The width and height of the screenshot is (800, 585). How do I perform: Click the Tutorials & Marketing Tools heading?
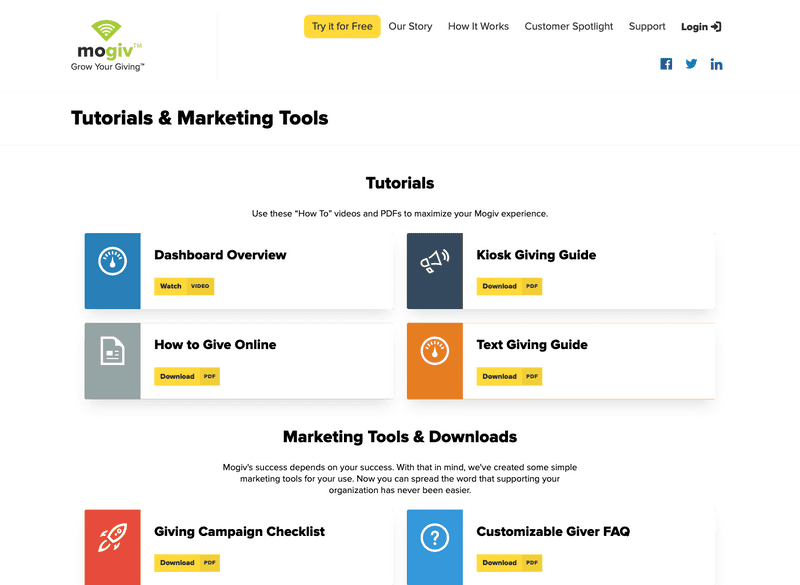point(199,118)
